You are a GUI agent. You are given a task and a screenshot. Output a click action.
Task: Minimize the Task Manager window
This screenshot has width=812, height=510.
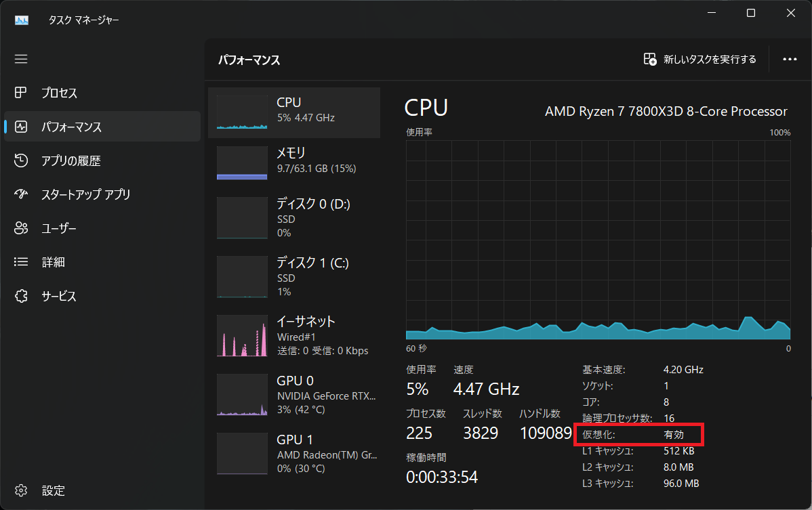tap(712, 13)
